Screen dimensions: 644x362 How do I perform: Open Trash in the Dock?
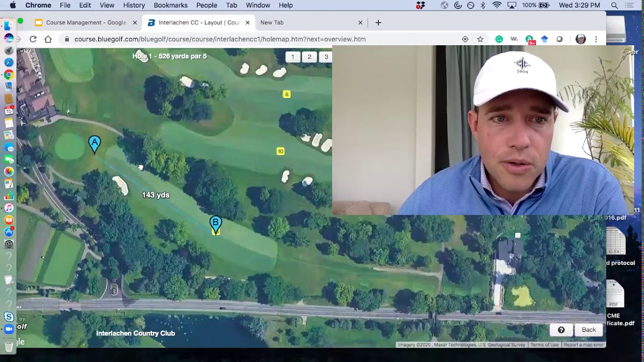point(9,346)
